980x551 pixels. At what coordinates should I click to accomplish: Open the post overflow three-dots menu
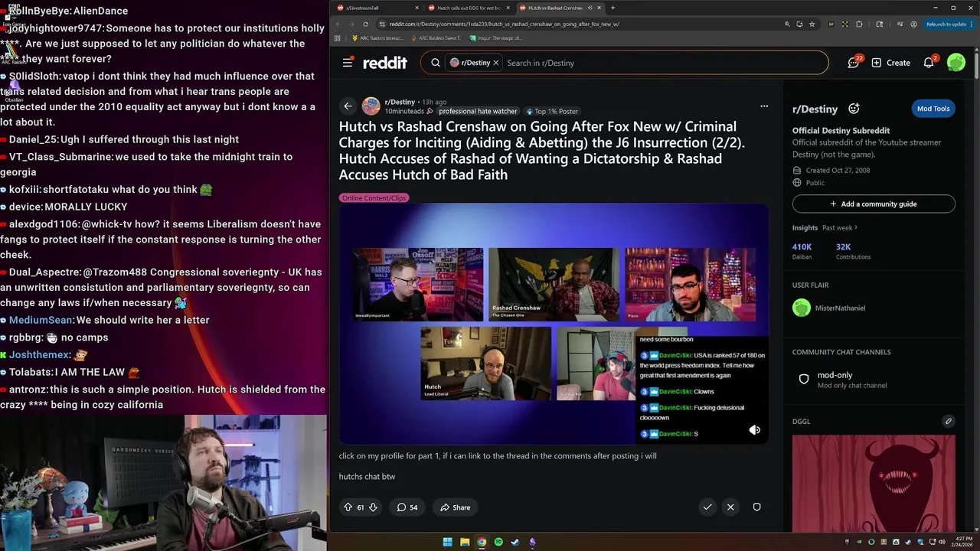764,106
